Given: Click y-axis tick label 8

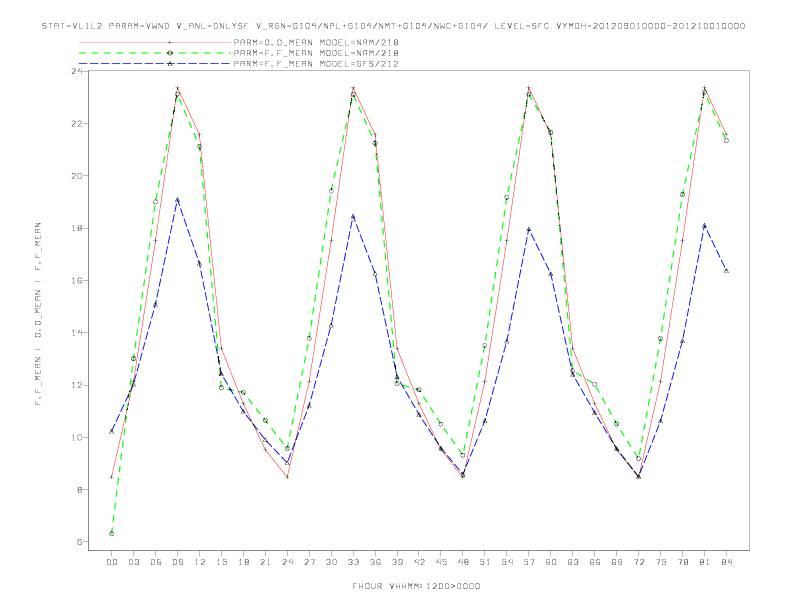Looking at the screenshot, I should click(80, 490).
